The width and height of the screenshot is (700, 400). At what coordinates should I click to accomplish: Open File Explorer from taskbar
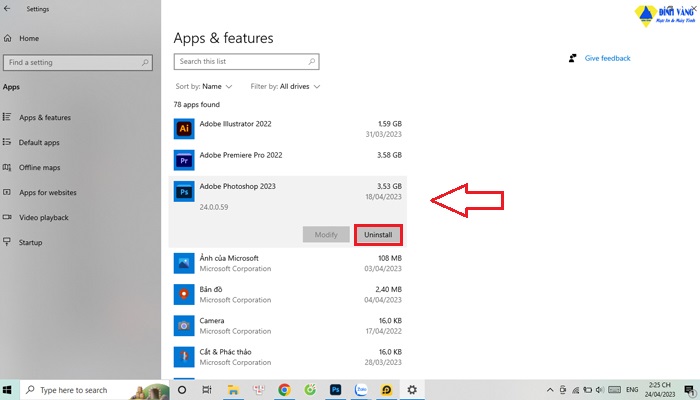coord(233,390)
